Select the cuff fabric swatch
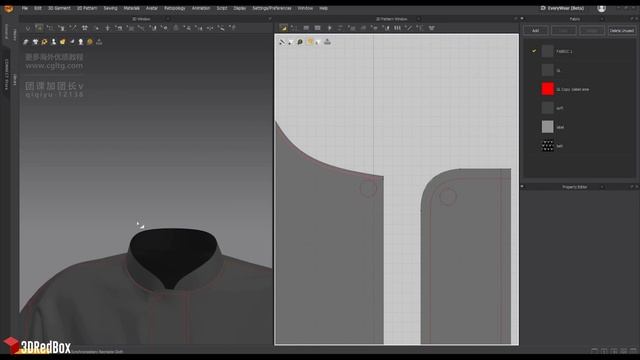Viewport: 640px width, 360px height. point(547,108)
